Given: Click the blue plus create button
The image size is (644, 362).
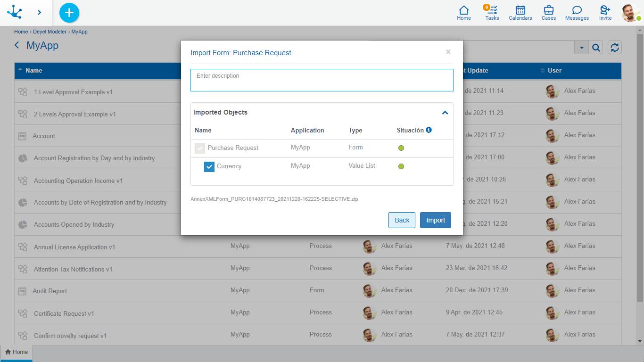Looking at the screenshot, I should click(x=69, y=13).
